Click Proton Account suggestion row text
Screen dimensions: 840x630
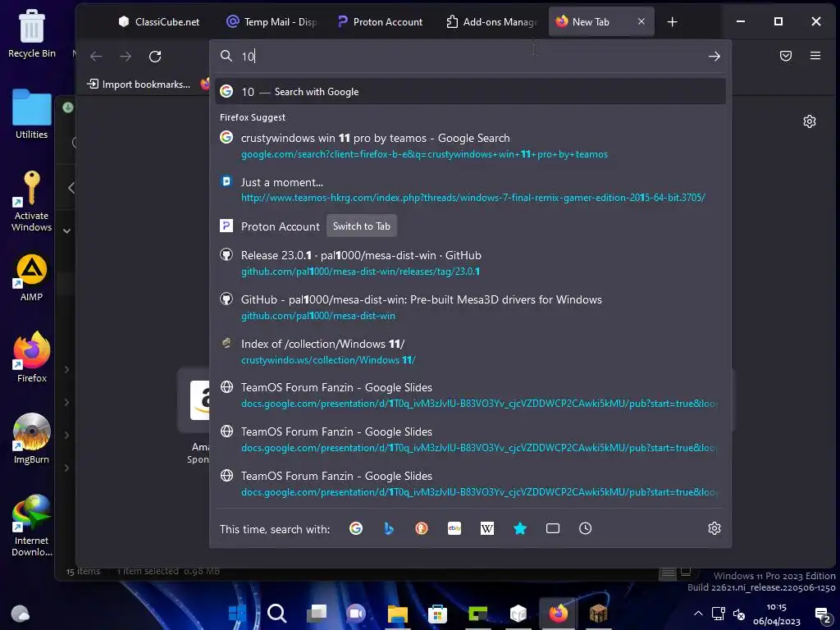click(x=281, y=226)
